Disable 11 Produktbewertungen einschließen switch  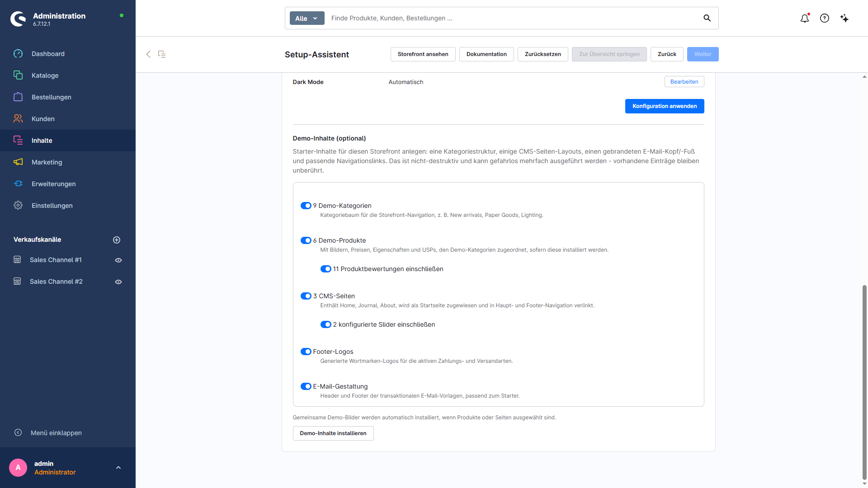pyautogui.click(x=326, y=269)
